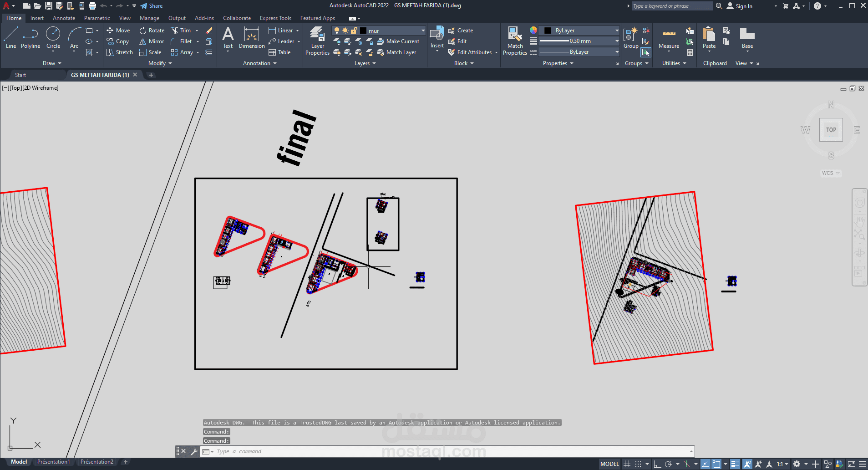This screenshot has height=470, width=868.
Task: Select the Line tool
Action: coord(10,36)
